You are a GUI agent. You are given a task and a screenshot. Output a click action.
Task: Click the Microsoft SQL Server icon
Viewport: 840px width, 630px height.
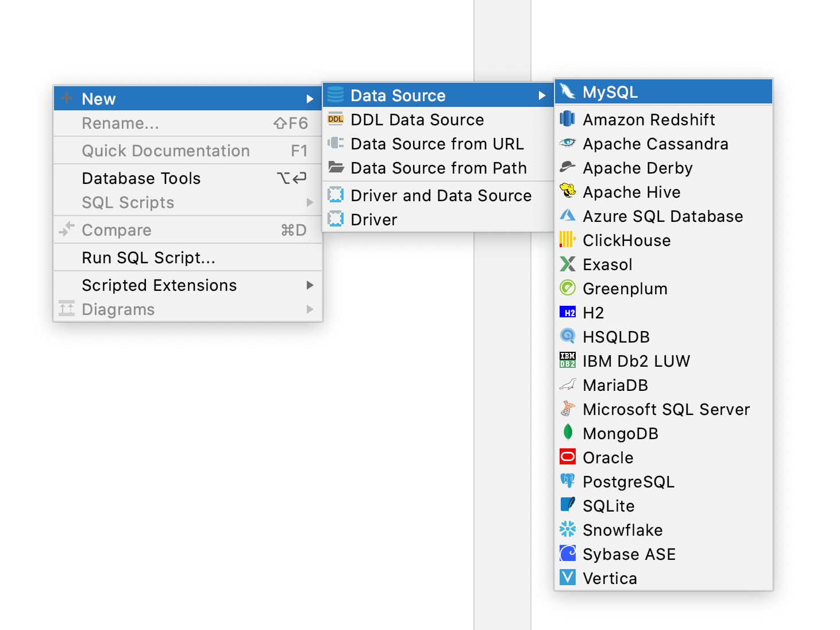click(x=568, y=409)
